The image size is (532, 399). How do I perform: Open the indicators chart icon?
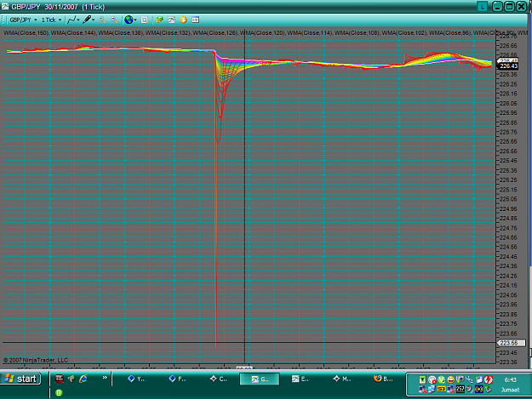[x=171, y=20]
